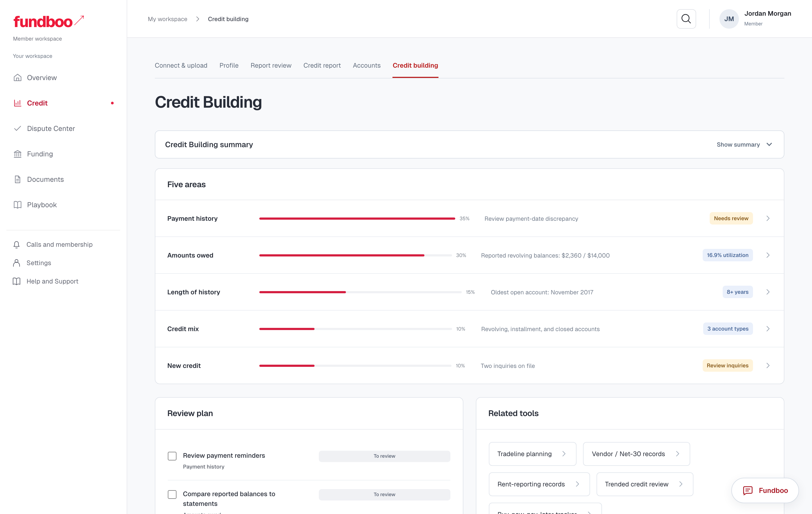
Task: Expand the Amounts owed row chevron
Action: [x=768, y=255]
